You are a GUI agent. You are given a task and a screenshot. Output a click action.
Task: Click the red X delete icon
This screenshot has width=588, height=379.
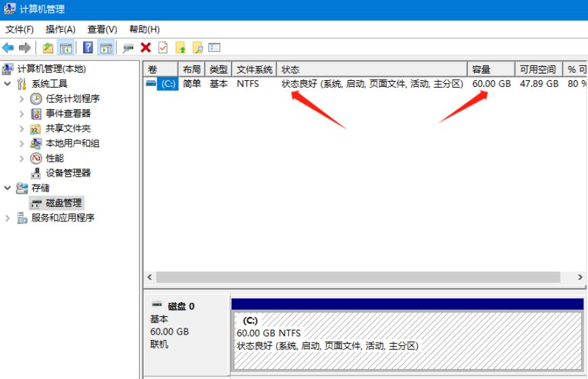(146, 48)
